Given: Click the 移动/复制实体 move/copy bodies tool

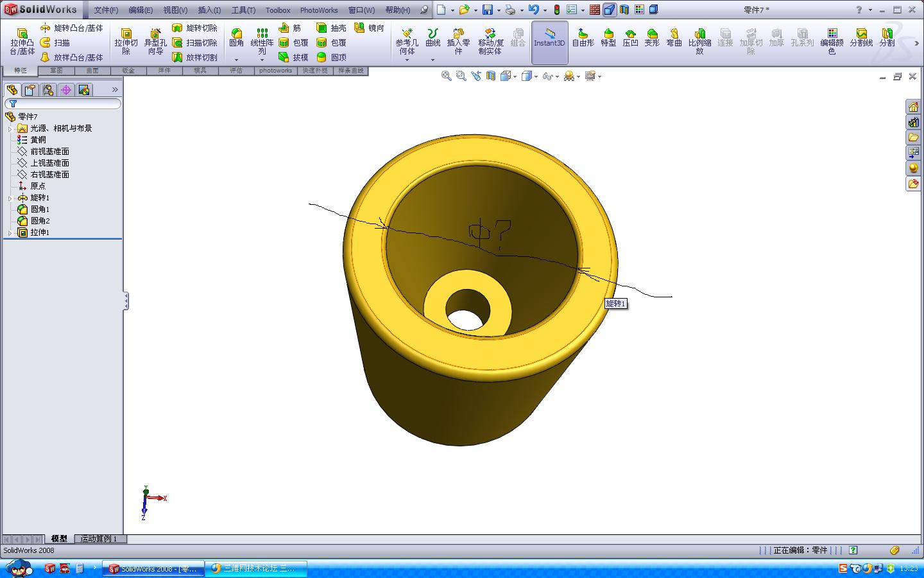Looking at the screenshot, I should click(490, 42).
